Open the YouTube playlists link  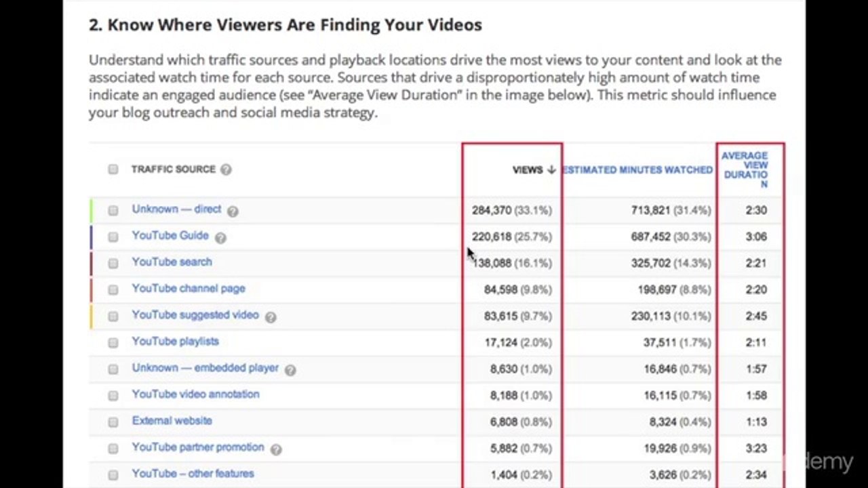pyautogui.click(x=175, y=342)
